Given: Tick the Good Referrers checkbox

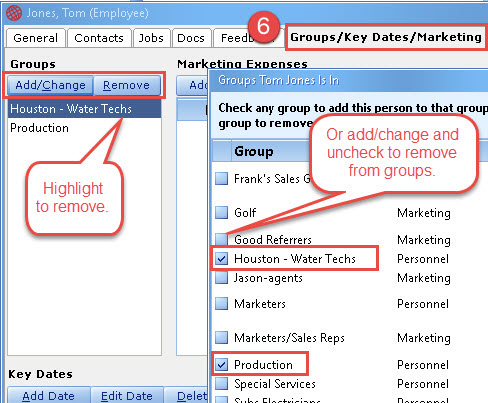Looking at the screenshot, I should (221, 239).
